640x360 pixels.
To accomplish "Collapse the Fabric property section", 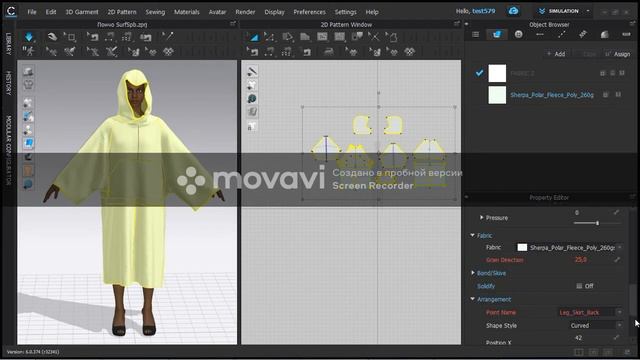I will (x=473, y=236).
